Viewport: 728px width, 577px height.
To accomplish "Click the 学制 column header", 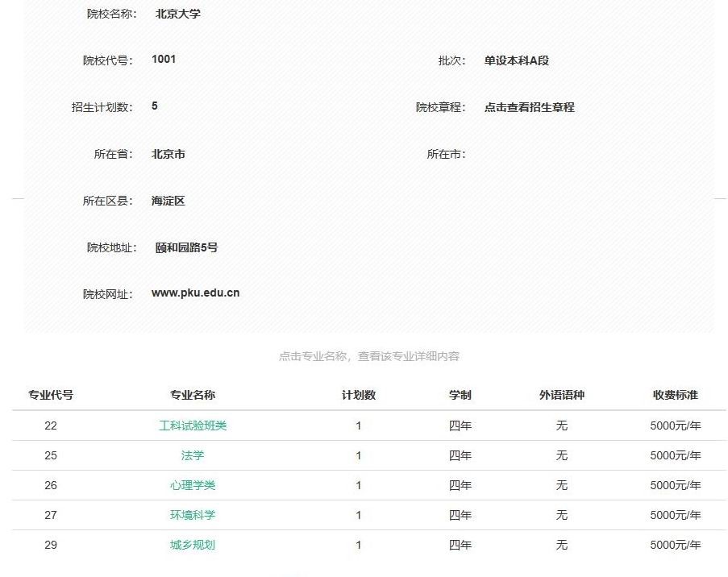I will (460, 395).
